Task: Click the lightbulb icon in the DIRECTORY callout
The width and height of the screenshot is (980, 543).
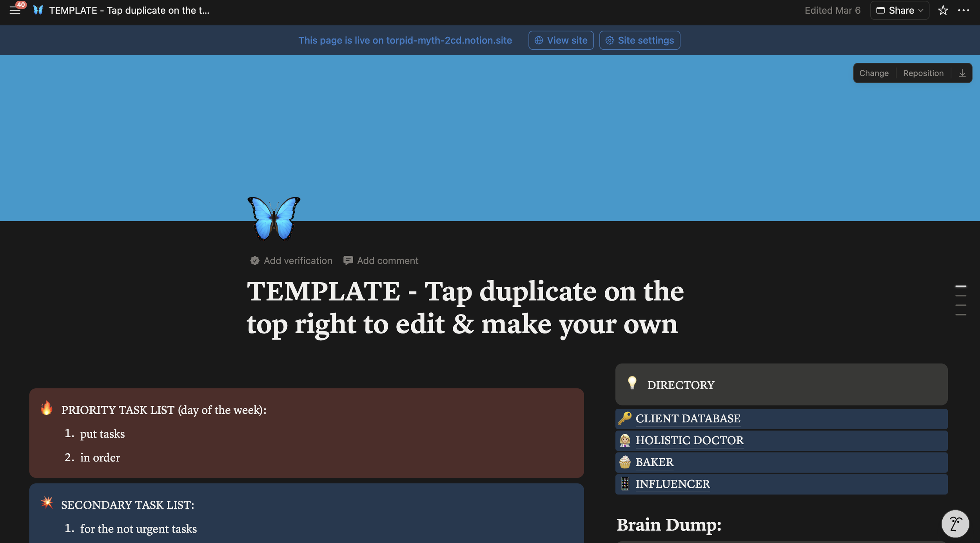Action: (633, 384)
